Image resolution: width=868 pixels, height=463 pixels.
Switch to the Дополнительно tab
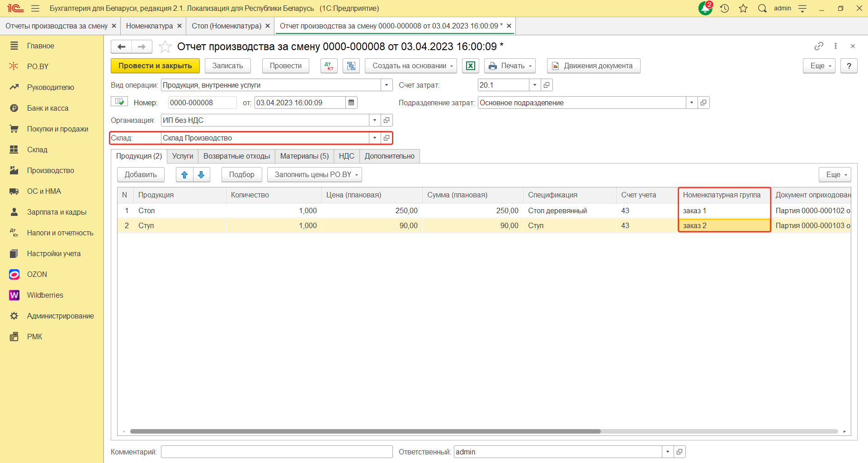point(390,156)
